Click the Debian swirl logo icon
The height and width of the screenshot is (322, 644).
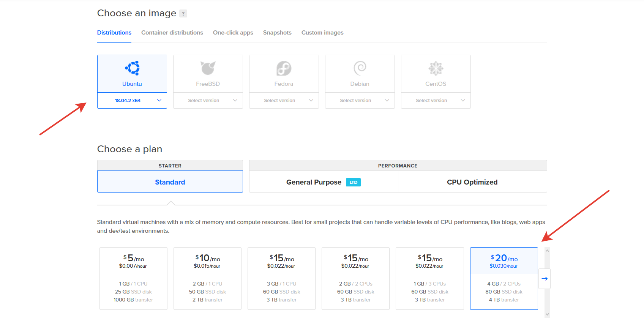360,68
